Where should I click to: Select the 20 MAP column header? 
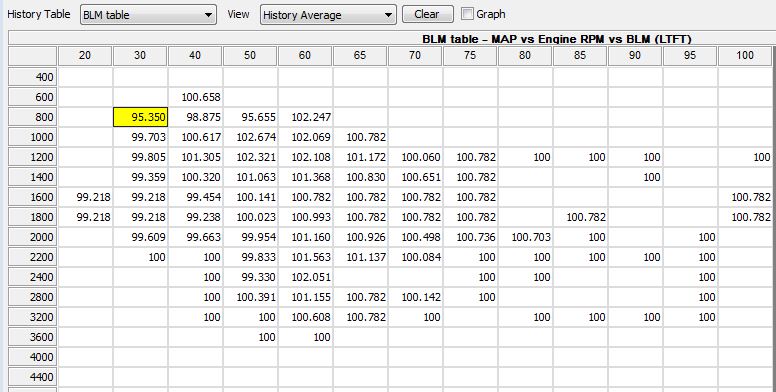tap(85, 55)
